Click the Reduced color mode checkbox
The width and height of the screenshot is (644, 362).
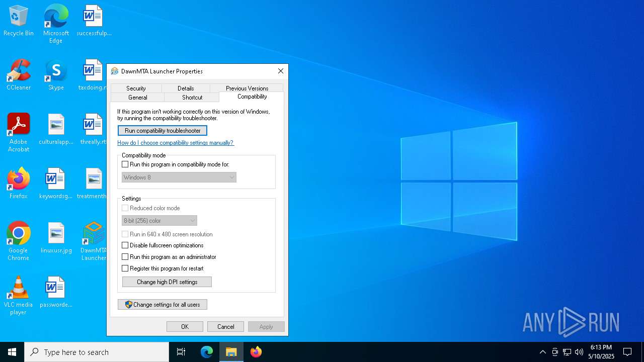(x=125, y=208)
